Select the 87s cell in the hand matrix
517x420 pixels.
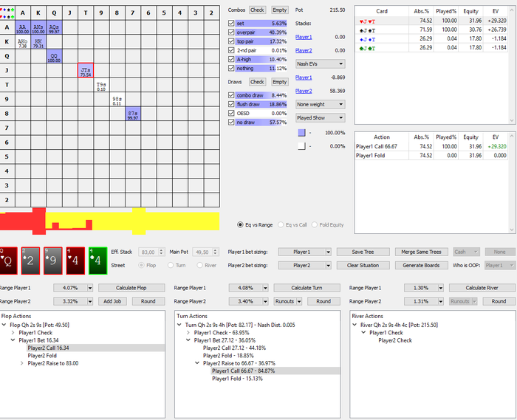[133, 114]
